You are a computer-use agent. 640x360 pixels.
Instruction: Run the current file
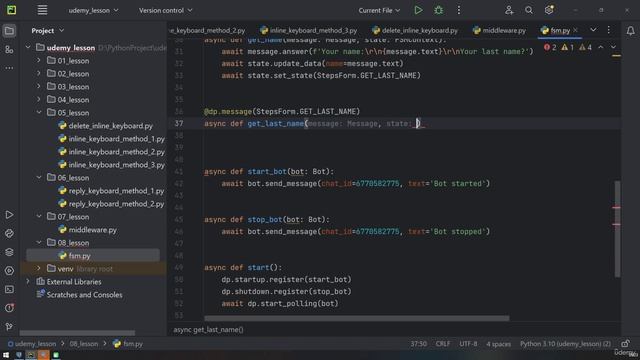tap(418, 10)
